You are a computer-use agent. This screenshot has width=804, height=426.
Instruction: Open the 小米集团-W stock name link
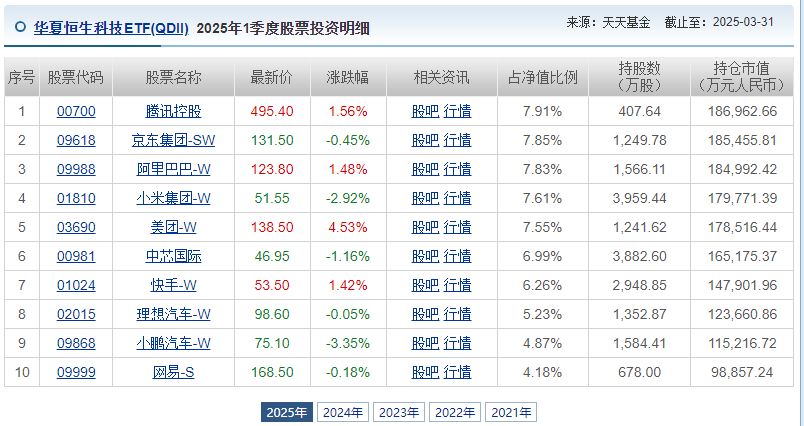point(173,198)
